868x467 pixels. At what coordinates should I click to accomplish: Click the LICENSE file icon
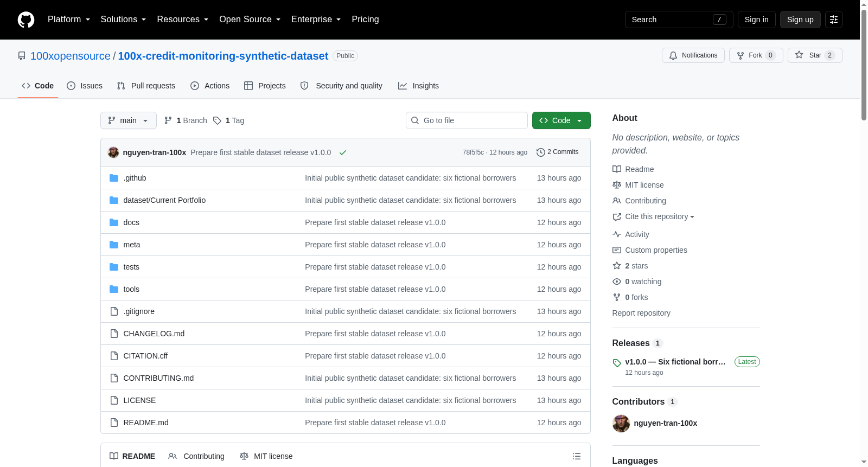(114, 400)
